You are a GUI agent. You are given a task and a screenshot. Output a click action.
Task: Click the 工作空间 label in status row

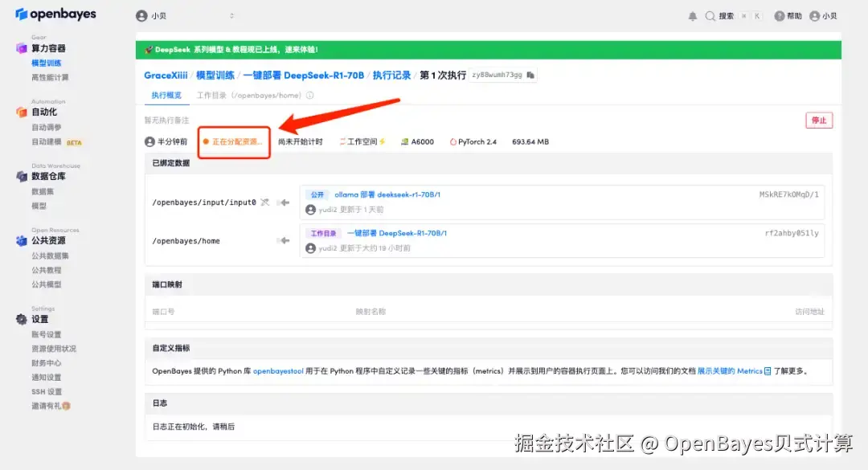point(362,141)
